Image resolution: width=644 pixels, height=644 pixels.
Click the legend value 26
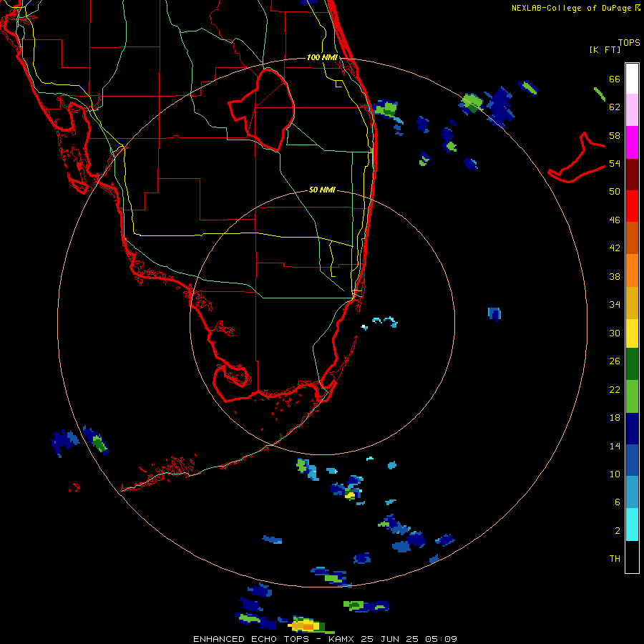(x=615, y=361)
